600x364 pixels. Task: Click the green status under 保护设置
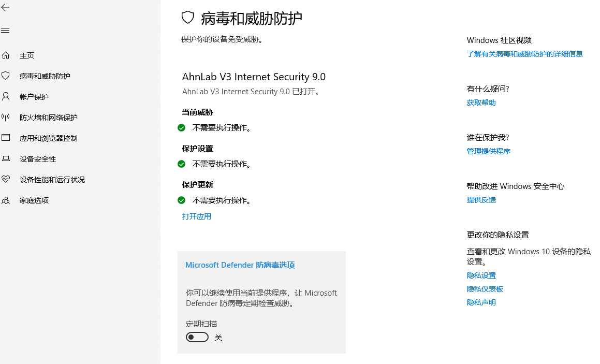click(181, 164)
